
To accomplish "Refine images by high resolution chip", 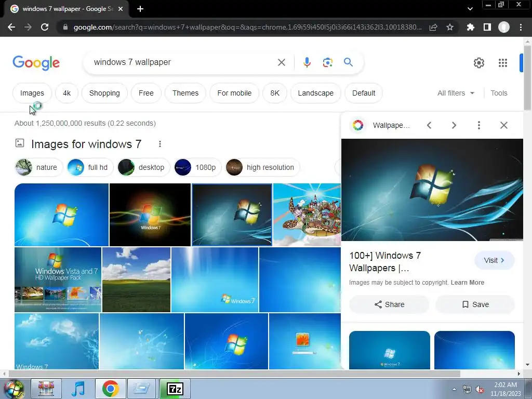I will pyautogui.click(x=262, y=167).
